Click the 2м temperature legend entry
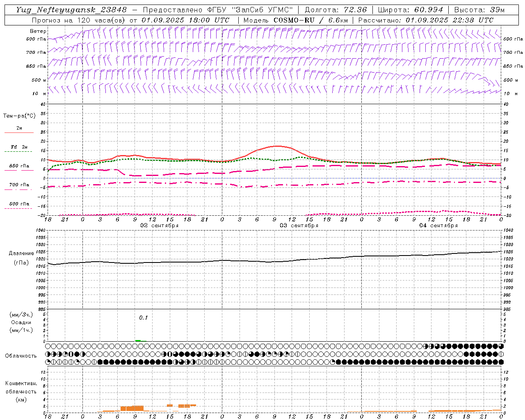The image size is (525, 420). (19, 128)
